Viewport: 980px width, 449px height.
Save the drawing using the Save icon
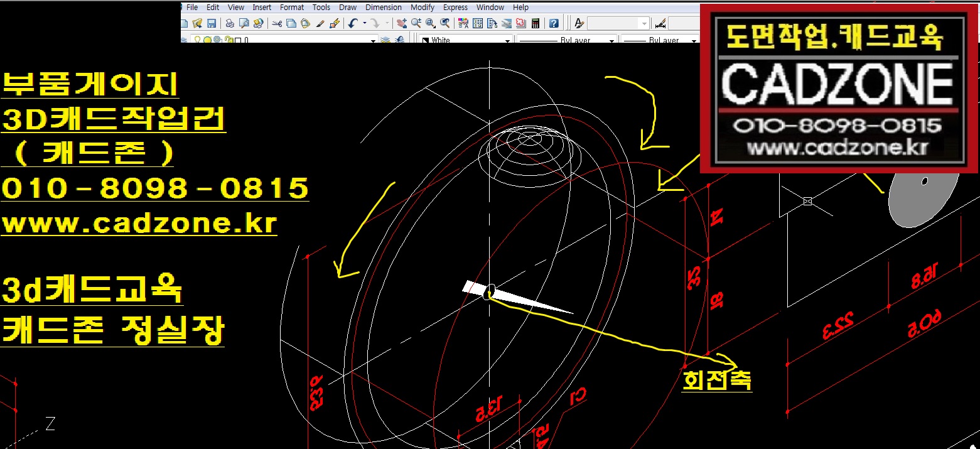(212, 23)
